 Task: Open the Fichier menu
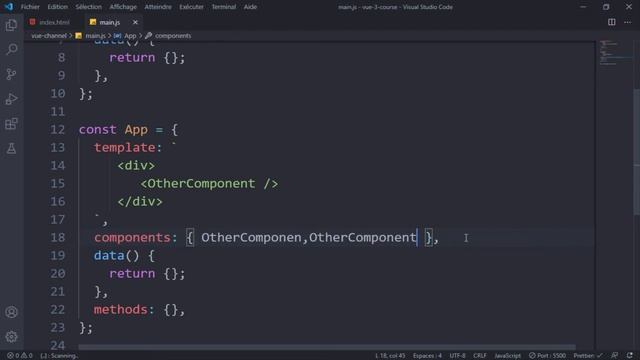pyautogui.click(x=30, y=7)
